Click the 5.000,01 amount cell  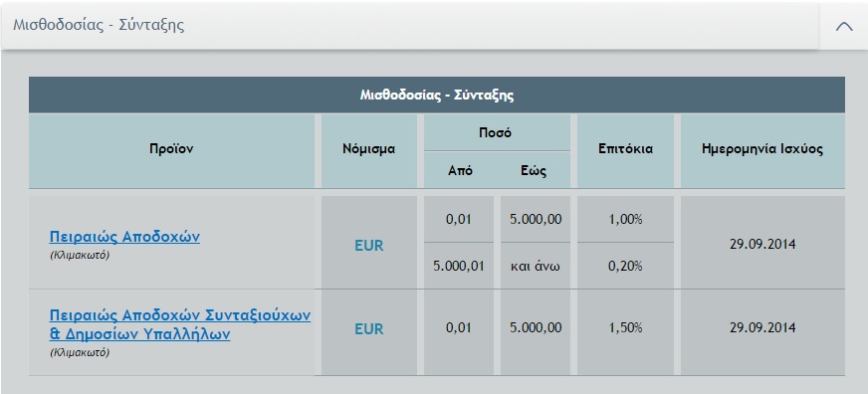458,266
